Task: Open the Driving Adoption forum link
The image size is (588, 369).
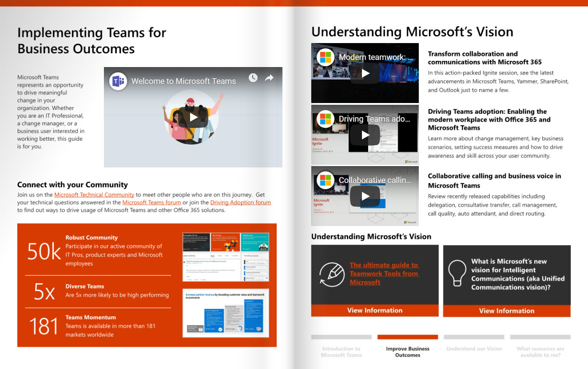Action: coord(240,202)
